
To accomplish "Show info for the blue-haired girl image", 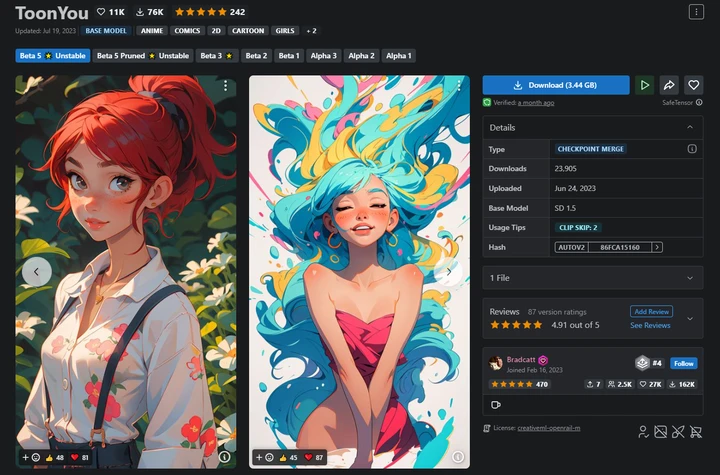I will [458, 457].
